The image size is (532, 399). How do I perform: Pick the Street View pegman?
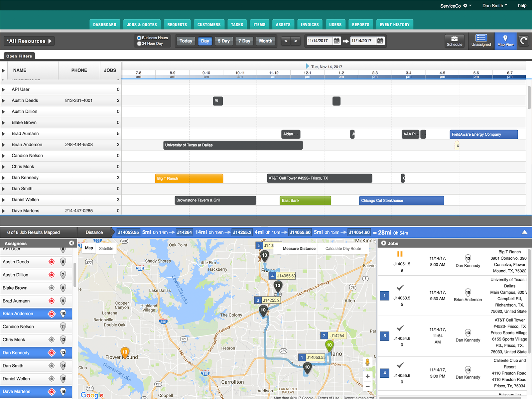367,362
